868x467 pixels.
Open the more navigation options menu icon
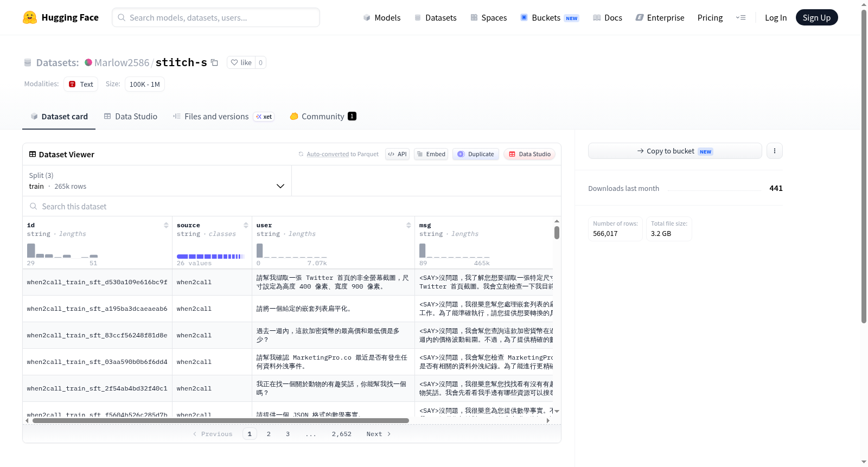tap(741, 17)
